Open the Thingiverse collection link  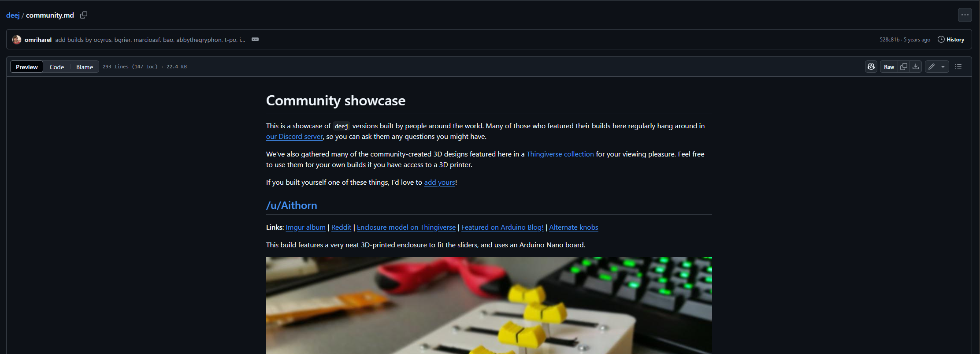[x=560, y=154]
